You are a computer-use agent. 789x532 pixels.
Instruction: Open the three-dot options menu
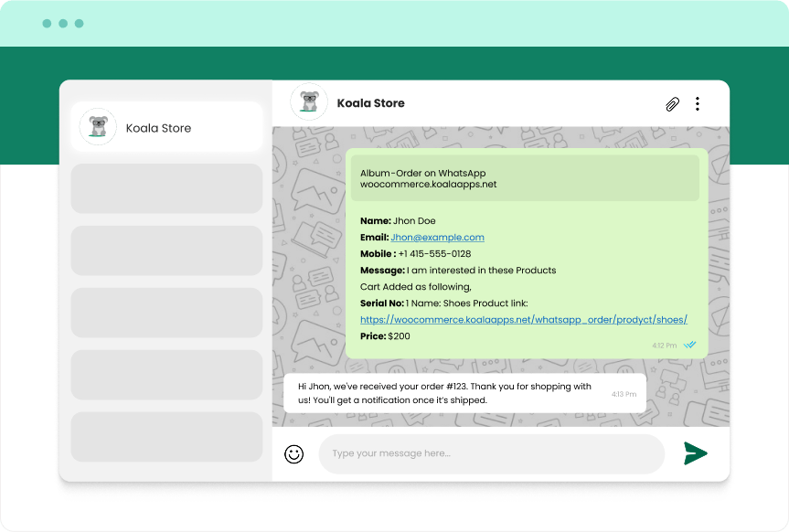[x=698, y=104]
